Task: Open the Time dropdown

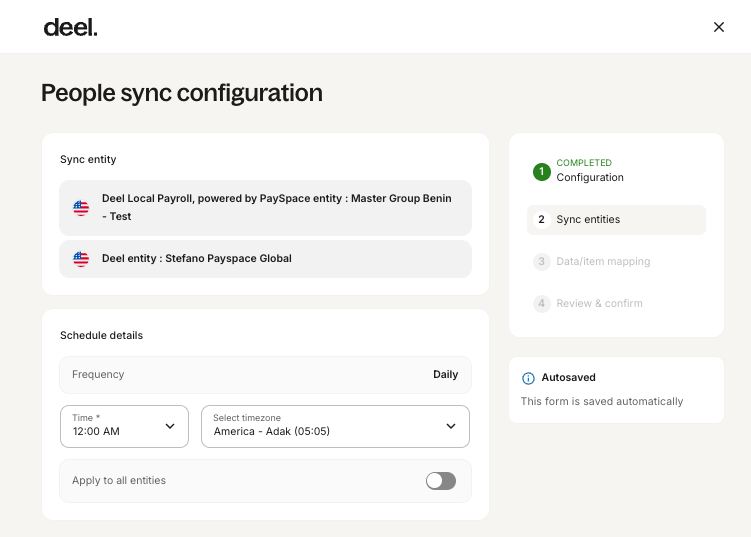Action: click(125, 426)
